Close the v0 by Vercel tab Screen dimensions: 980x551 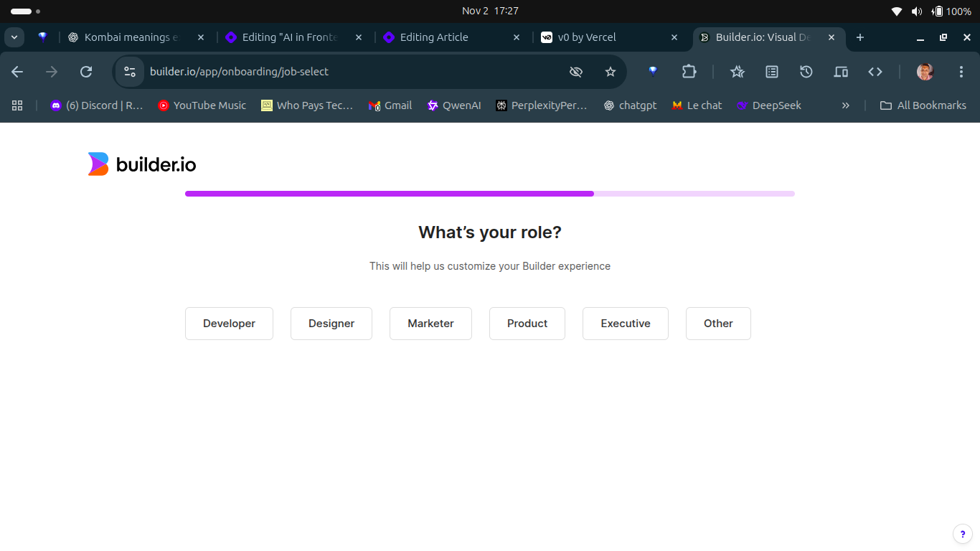(x=674, y=37)
